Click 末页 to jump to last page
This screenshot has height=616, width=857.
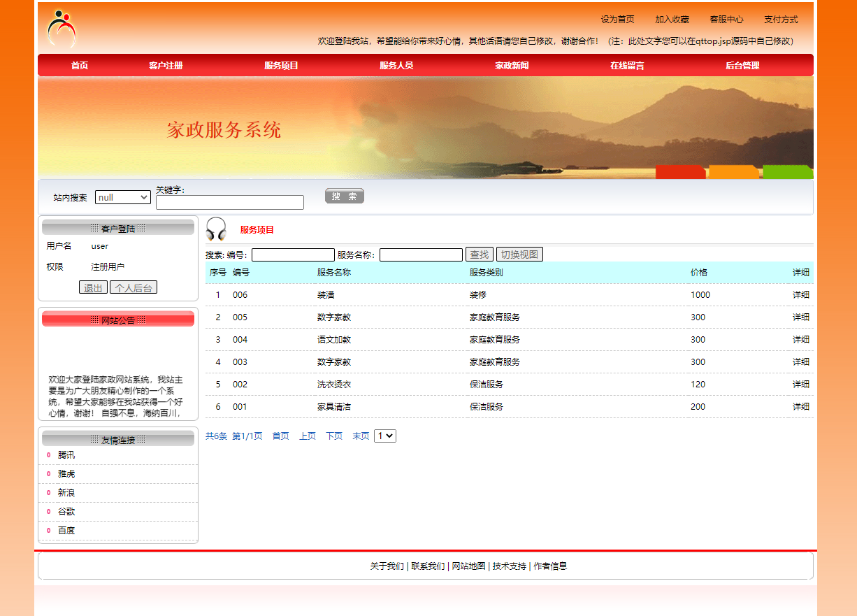pyautogui.click(x=361, y=436)
